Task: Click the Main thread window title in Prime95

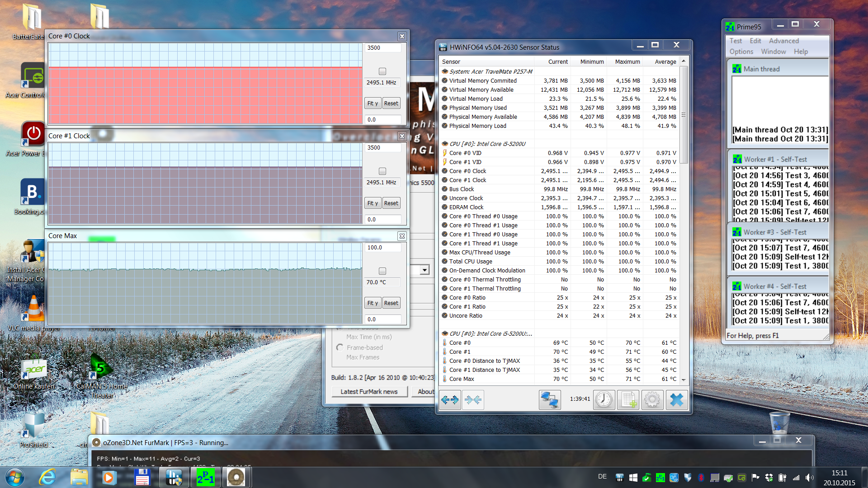Action: tap(761, 69)
